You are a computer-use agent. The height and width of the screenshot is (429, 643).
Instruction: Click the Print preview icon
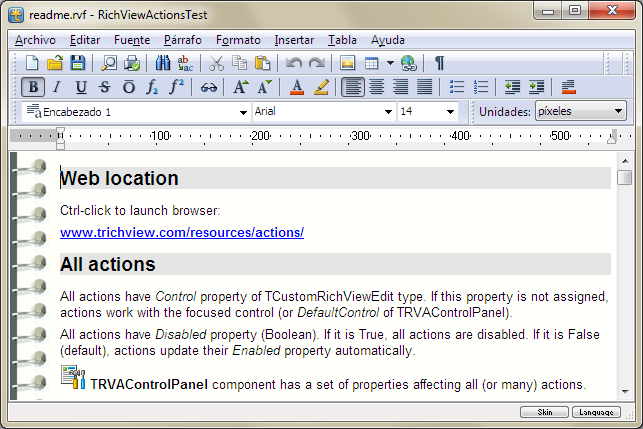[x=108, y=63]
